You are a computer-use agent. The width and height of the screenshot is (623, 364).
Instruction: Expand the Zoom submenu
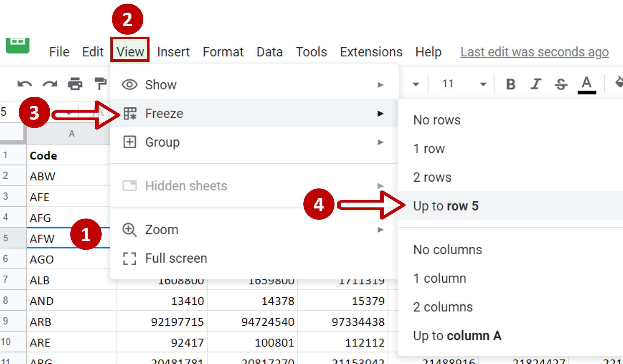point(254,230)
